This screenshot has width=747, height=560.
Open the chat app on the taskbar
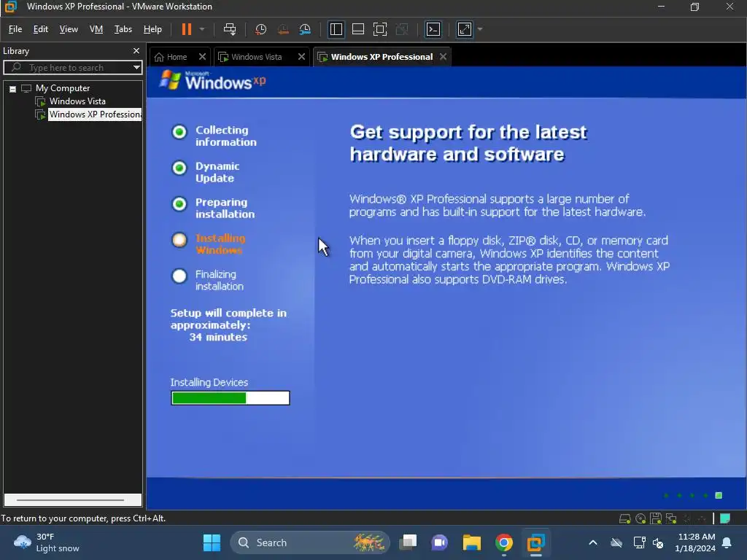[440, 542]
